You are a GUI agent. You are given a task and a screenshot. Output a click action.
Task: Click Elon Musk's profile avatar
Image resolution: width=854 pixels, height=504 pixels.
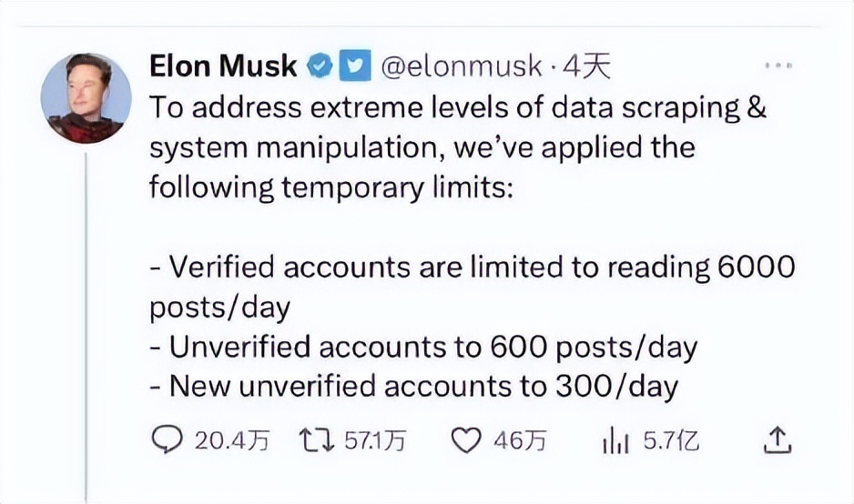83,97
